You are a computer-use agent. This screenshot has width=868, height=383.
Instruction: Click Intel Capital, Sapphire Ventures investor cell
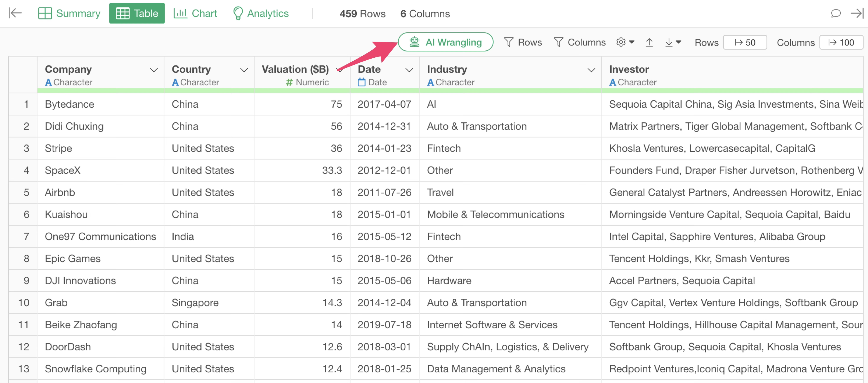click(x=732, y=236)
